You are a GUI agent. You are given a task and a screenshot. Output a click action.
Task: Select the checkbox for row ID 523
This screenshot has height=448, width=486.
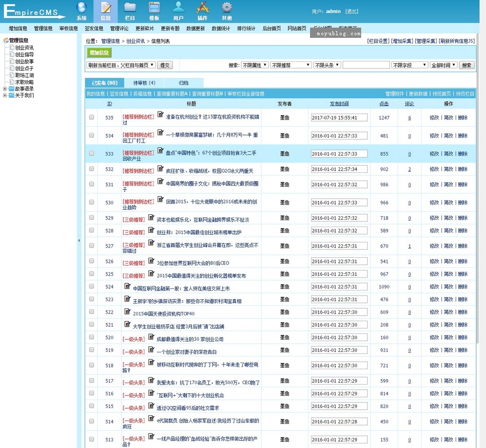click(92, 299)
